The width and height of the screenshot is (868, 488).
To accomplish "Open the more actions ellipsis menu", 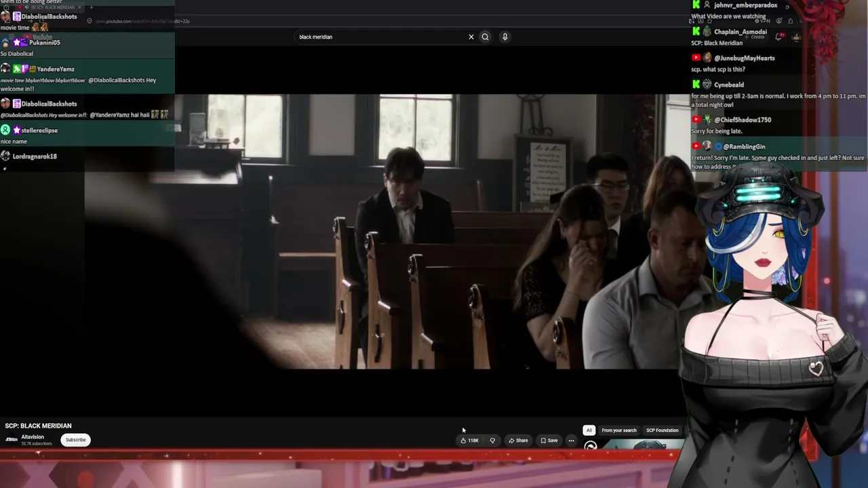I will pos(571,441).
